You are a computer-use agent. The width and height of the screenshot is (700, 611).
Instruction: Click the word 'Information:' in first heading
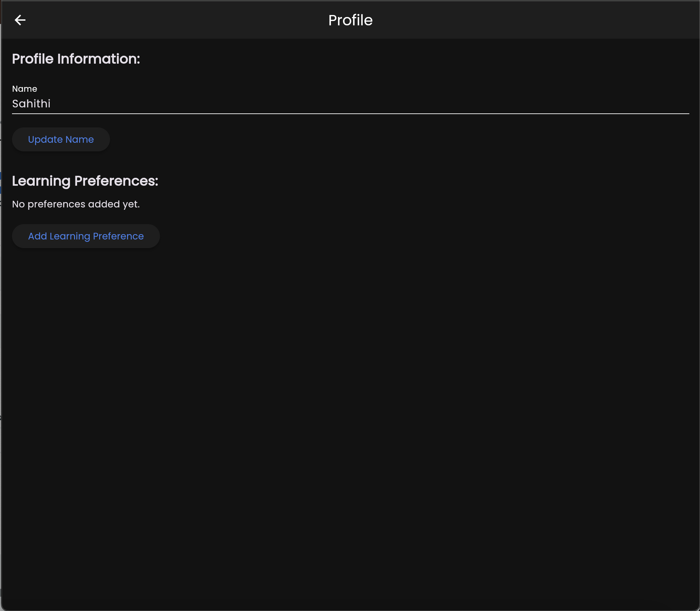(98, 59)
